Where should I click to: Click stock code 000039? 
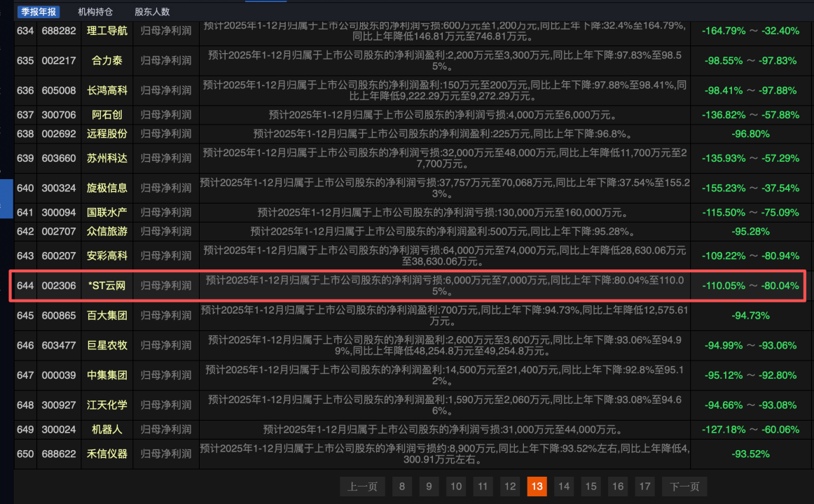click(59, 375)
